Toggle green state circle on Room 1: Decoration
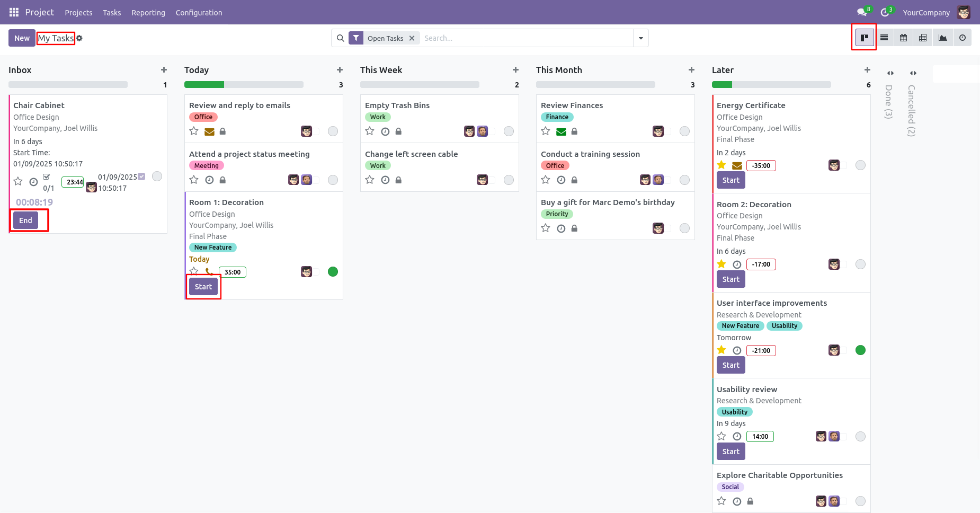 (x=333, y=272)
